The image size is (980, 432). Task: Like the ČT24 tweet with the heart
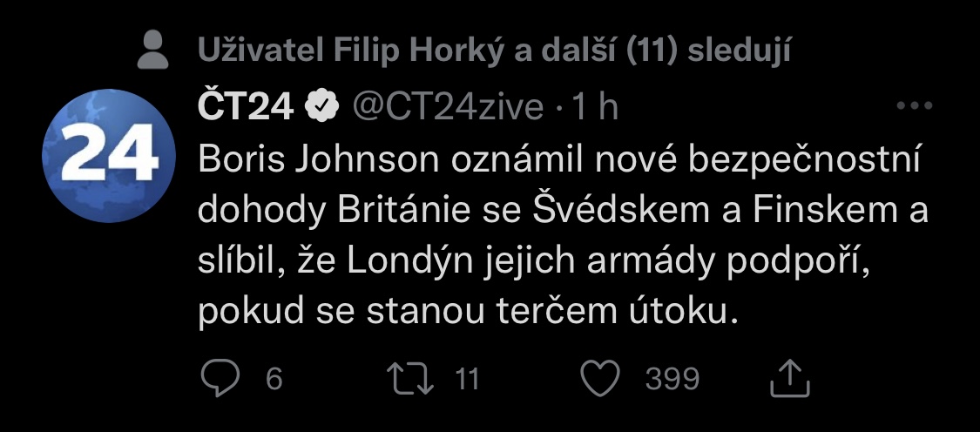(599, 379)
